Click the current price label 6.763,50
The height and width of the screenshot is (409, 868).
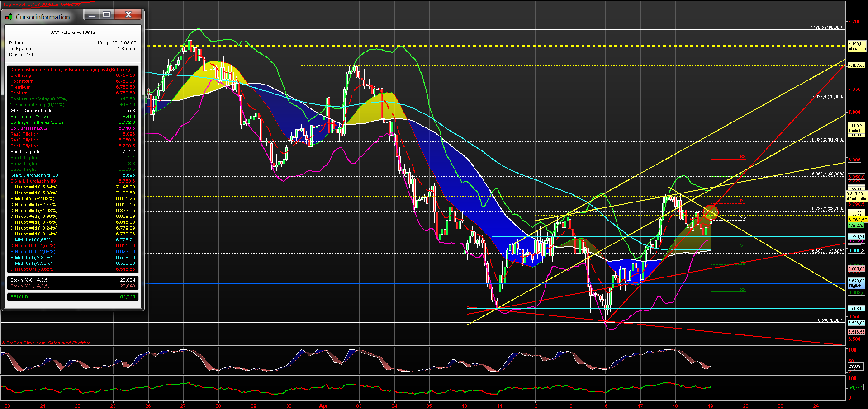(858, 220)
